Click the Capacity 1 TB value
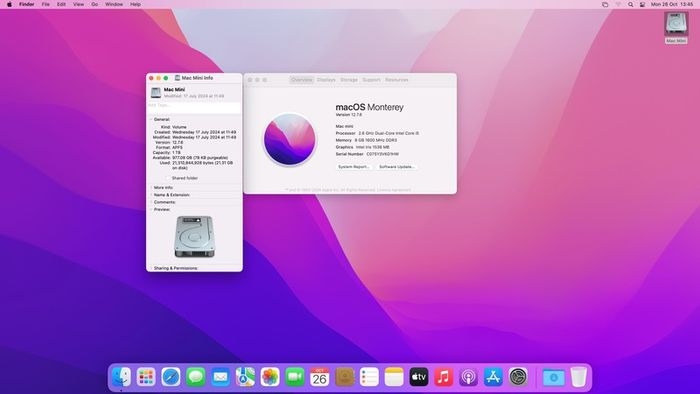The height and width of the screenshot is (394, 700). coord(176,153)
